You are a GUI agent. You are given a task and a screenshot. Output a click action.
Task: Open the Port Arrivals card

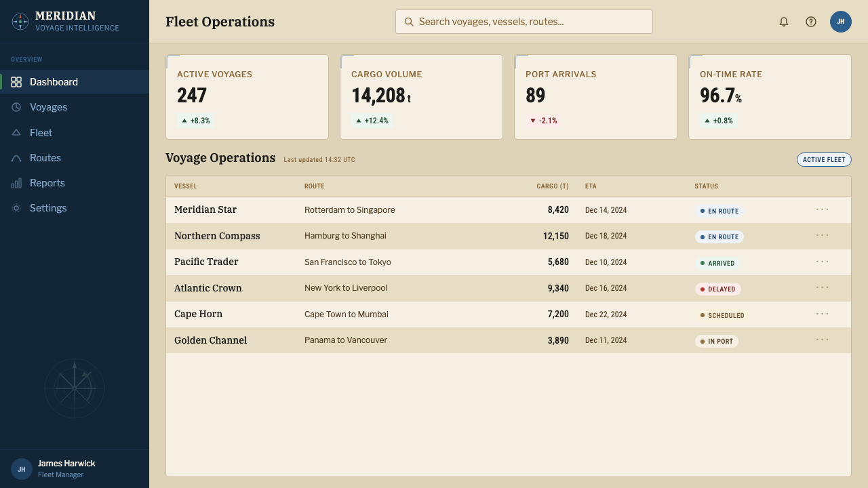point(595,97)
